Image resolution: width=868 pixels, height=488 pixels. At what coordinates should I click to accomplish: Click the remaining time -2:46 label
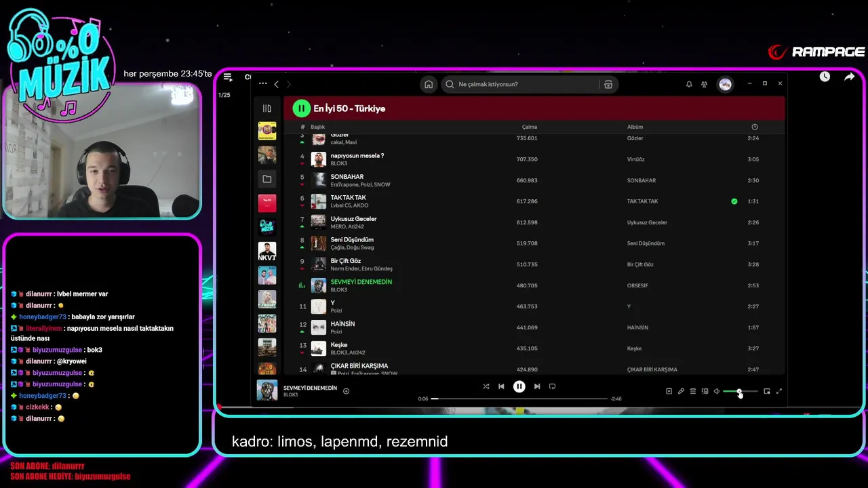[x=616, y=399]
